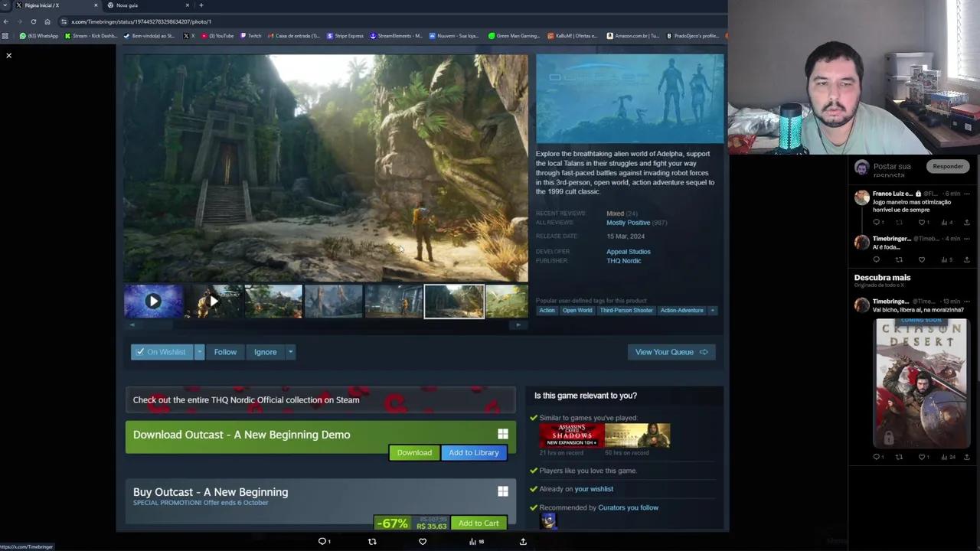
Task: Click the green Download demo button
Action: (x=414, y=453)
